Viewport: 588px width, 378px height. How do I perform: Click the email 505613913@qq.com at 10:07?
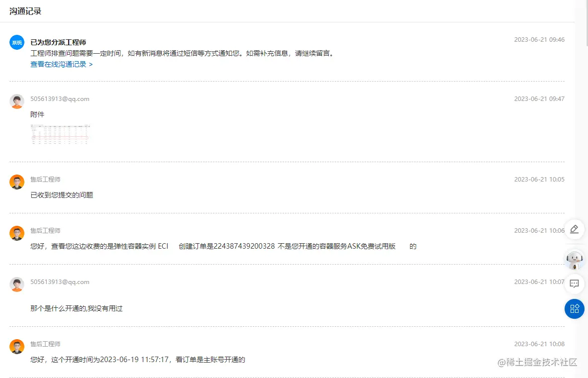[x=60, y=282]
